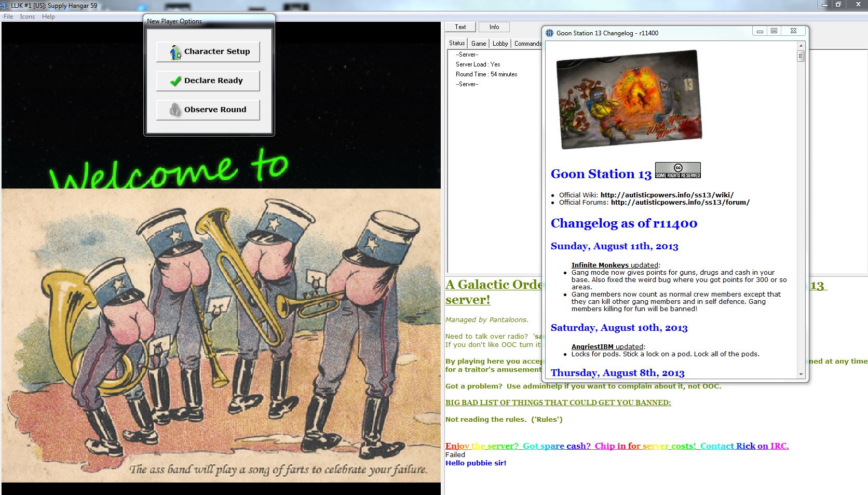Viewport: 868px width, 495px height.
Task: Select the Status tab
Action: click(457, 43)
